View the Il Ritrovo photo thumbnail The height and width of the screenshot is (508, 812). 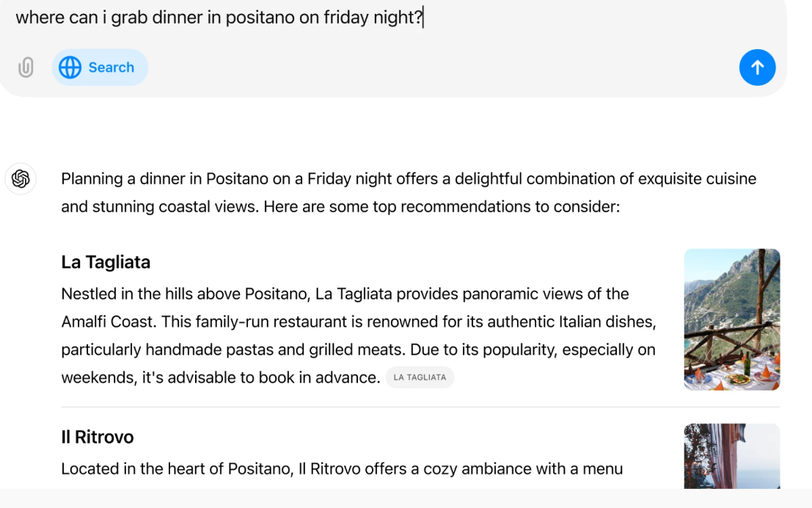(731, 455)
